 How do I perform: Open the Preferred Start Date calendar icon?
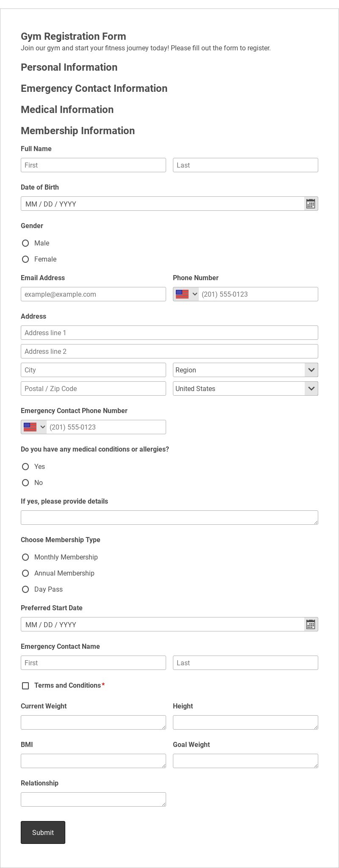311,624
